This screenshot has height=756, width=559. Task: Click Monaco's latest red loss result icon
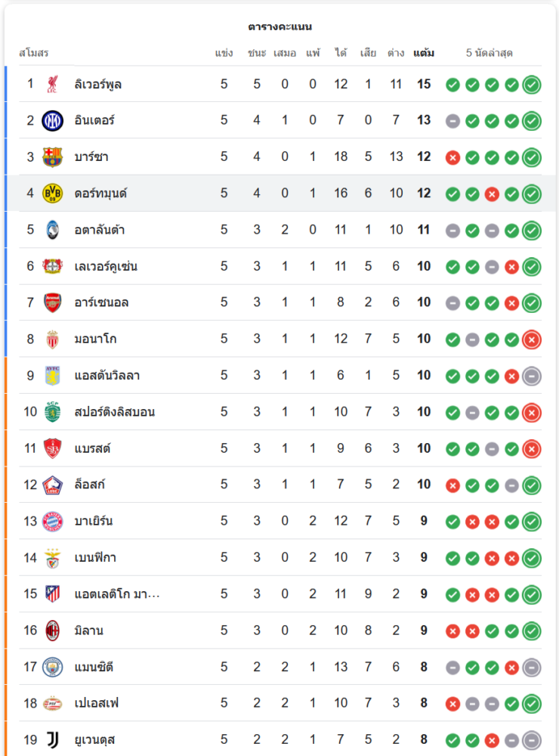[x=532, y=339]
